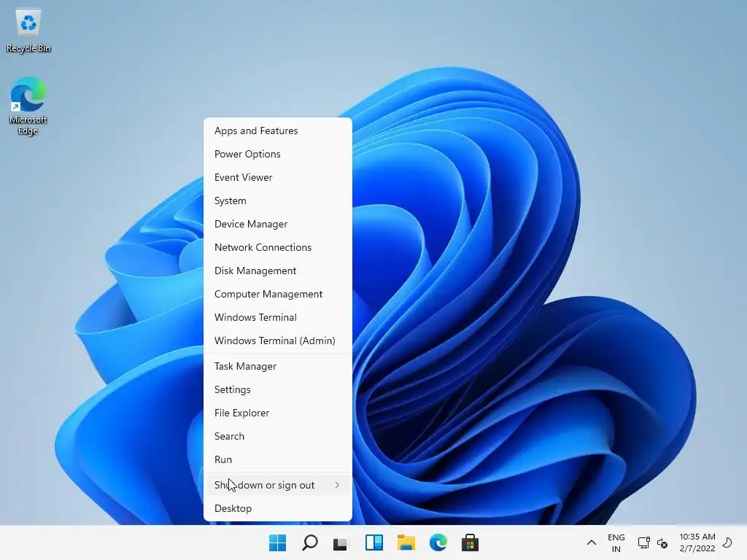Open Computer Management
This screenshot has width=747, height=560.
278,294
